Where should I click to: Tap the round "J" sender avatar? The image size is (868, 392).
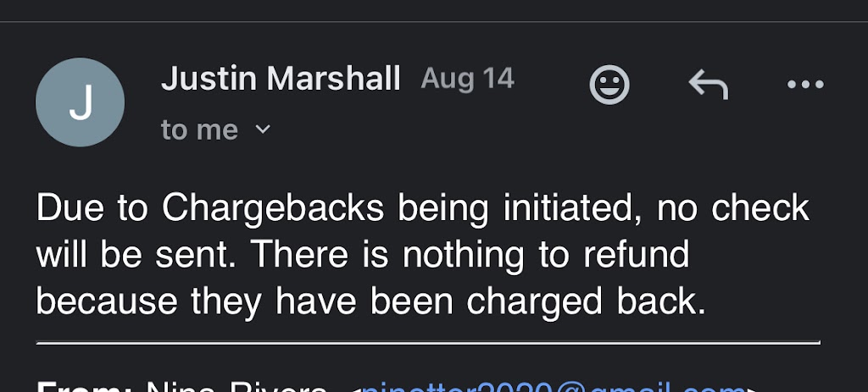[80, 102]
